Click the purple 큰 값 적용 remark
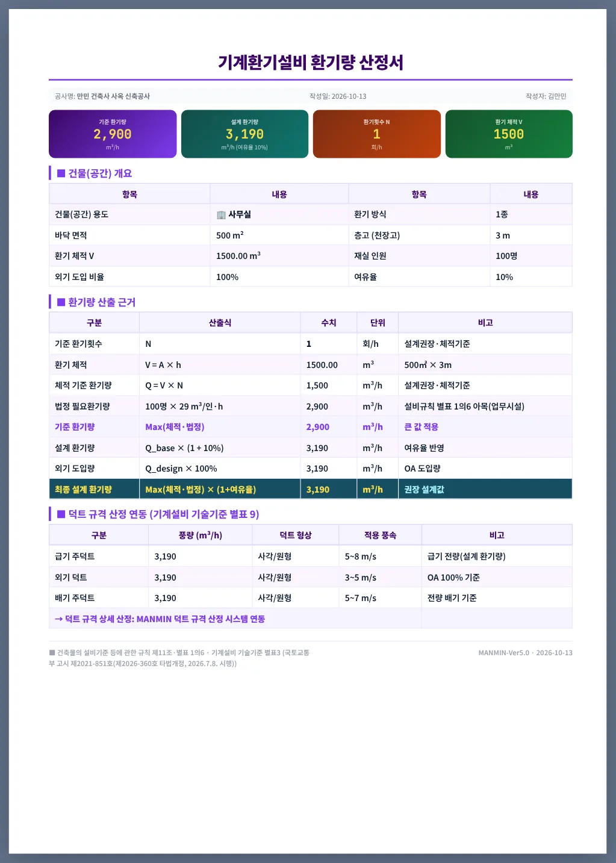The image size is (616, 863). point(422,427)
